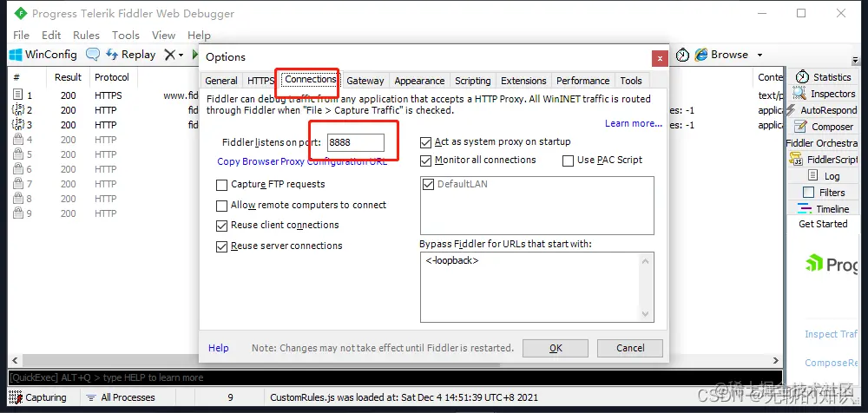Select session 2 JSON icon
Screen dimensions: 868x413
[17, 109]
